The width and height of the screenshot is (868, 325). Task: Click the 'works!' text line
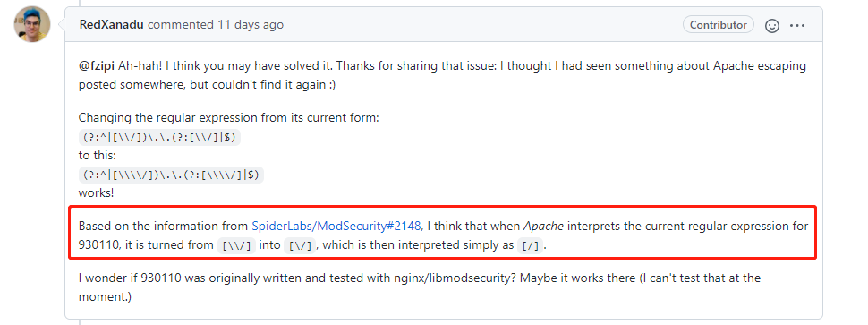click(97, 193)
